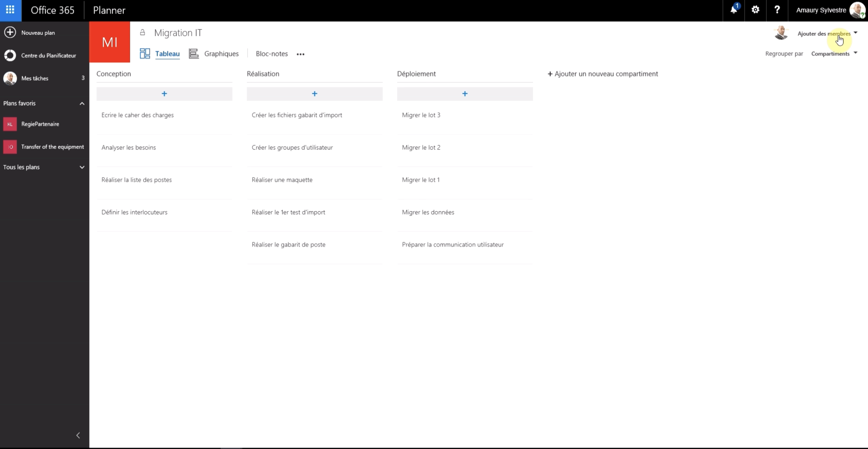Add task in Déploiement compartment
The width and height of the screenshot is (868, 449).
tap(464, 93)
